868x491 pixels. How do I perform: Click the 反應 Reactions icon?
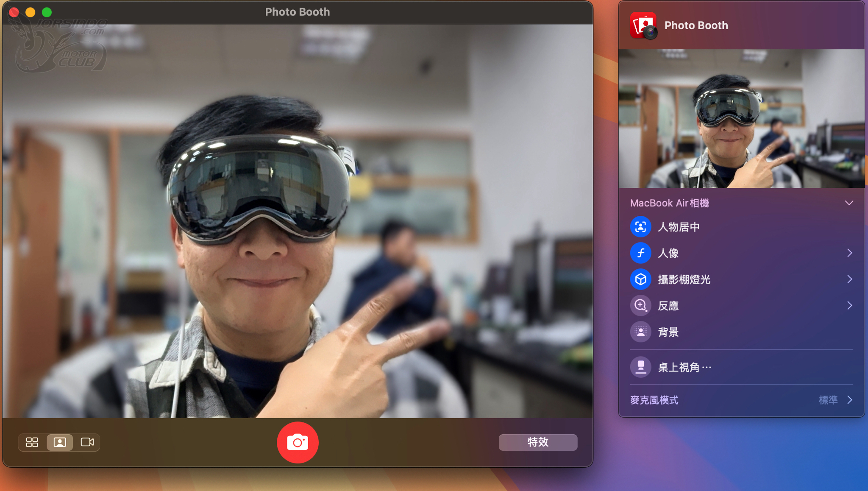640,306
